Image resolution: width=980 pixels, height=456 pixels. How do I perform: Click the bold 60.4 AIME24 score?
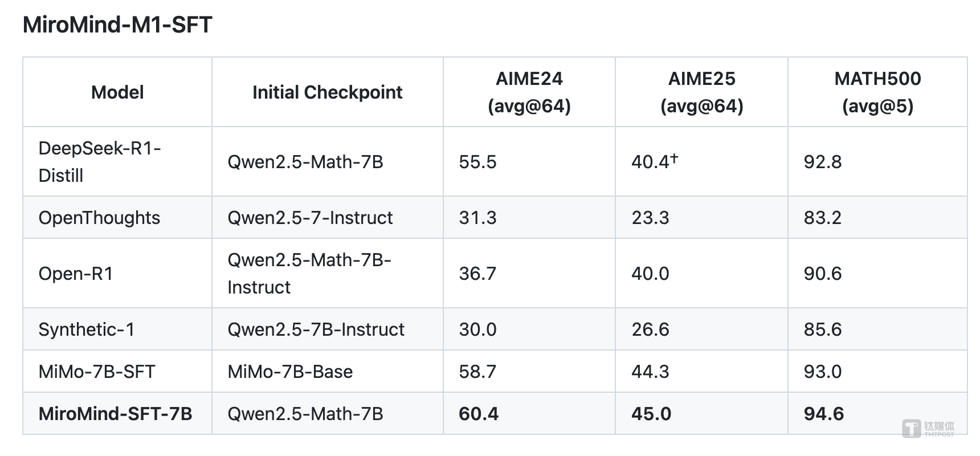pyautogui.click(x=479, y=414)
